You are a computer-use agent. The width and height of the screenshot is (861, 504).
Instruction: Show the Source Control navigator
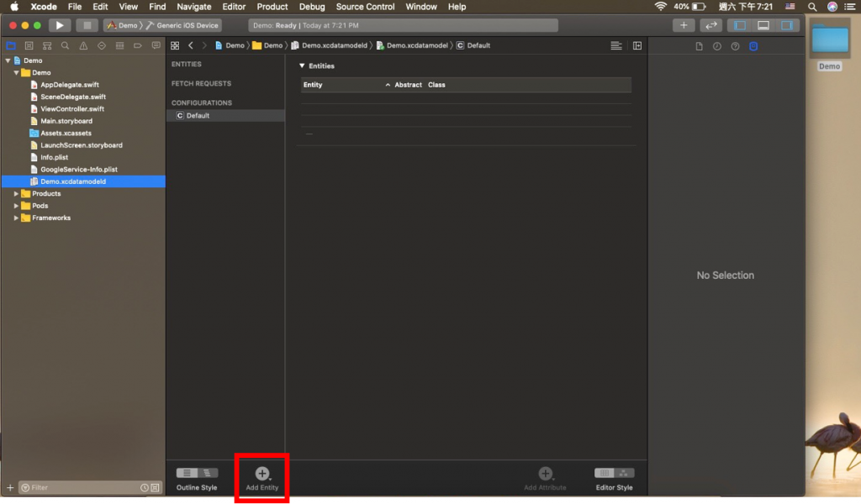[x=29, y=45]
